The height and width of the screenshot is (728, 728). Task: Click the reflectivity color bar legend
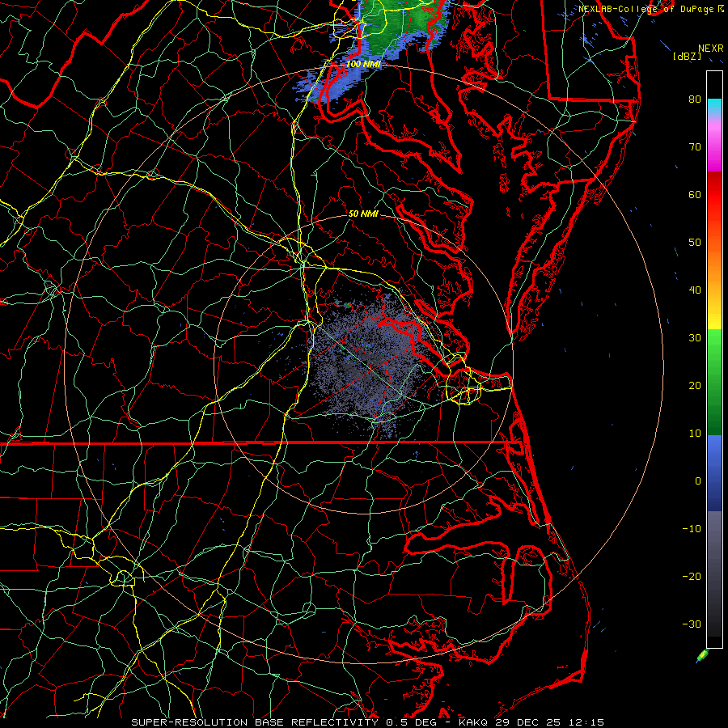point(714,359)
